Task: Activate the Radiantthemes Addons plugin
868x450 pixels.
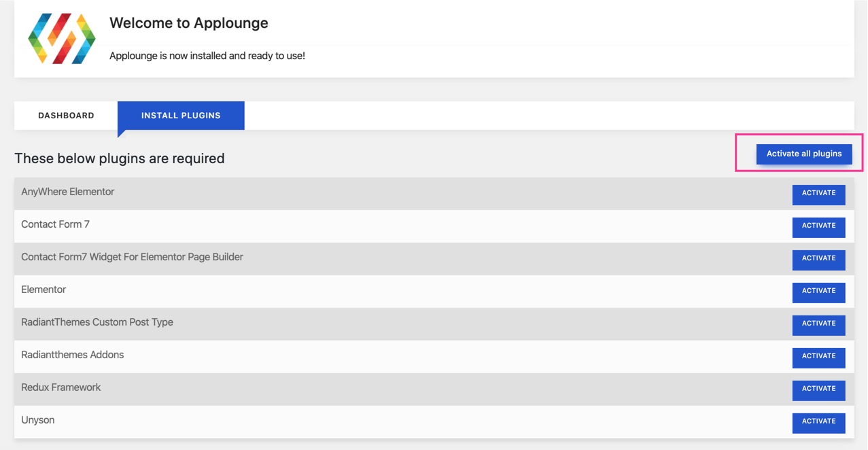Action: point(818,357)
